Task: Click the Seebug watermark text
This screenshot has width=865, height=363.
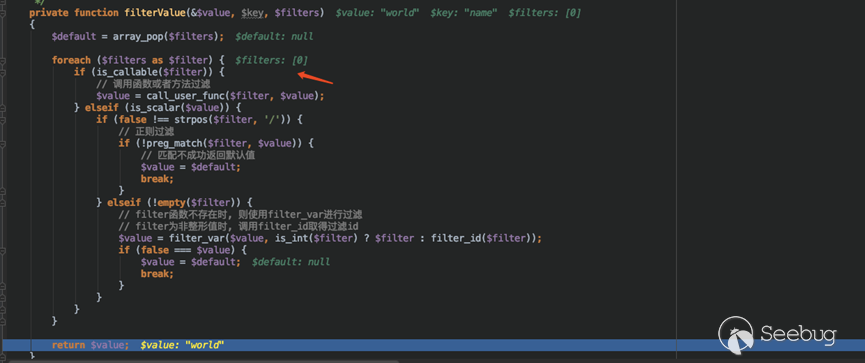Action: point(798,334)
